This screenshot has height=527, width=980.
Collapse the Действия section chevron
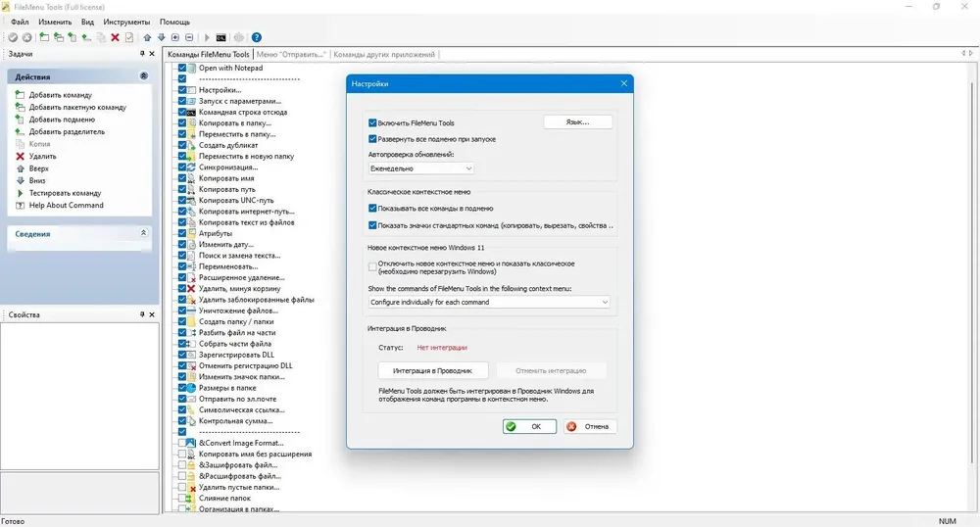144,75
